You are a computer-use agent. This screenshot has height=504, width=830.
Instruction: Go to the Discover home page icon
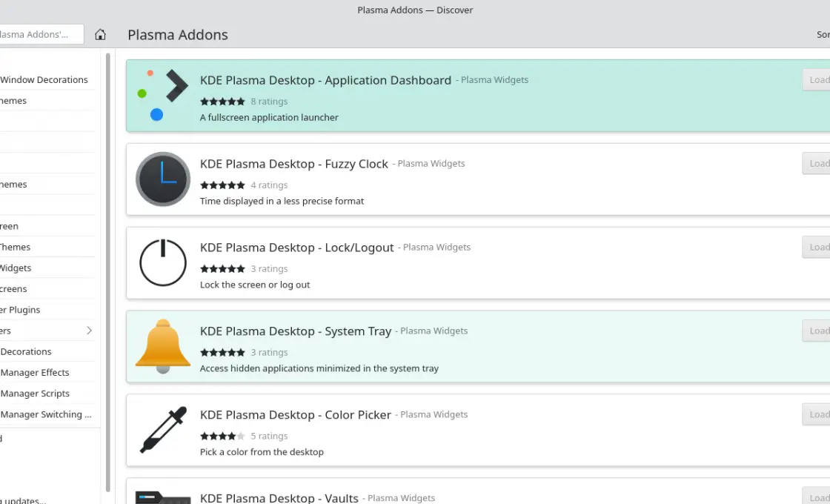100,34
